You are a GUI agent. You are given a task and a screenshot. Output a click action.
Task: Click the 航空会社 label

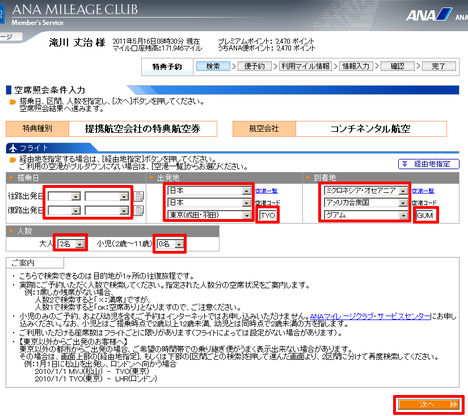click(x=264, y=129)
